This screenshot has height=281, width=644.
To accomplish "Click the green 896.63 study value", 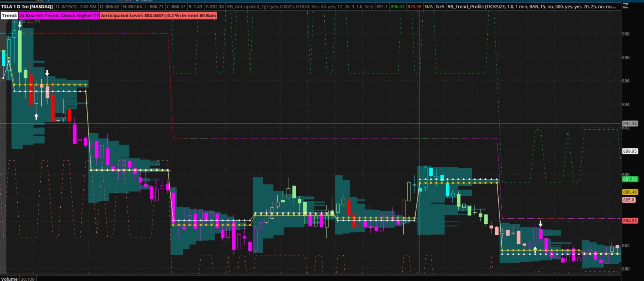I will point(397,6).
